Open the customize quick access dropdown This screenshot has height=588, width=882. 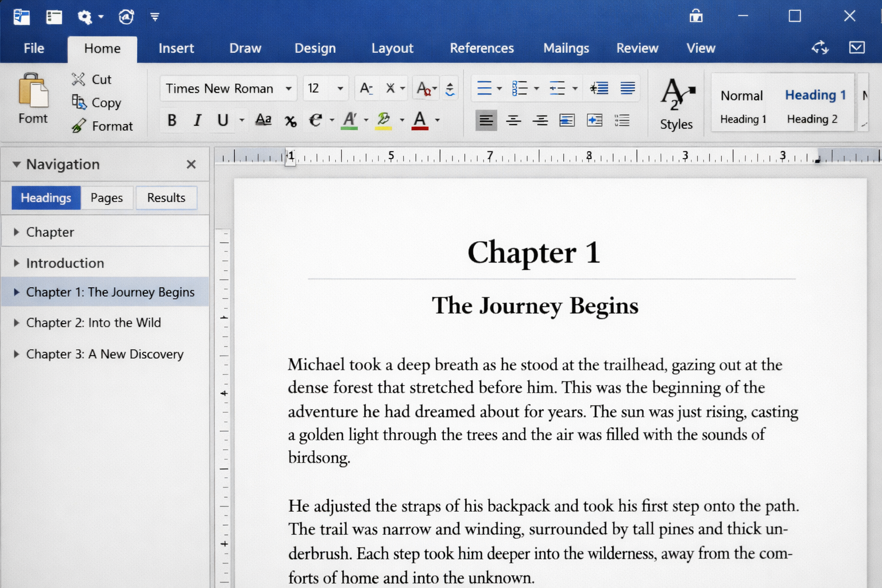click(x=155, y=17)
